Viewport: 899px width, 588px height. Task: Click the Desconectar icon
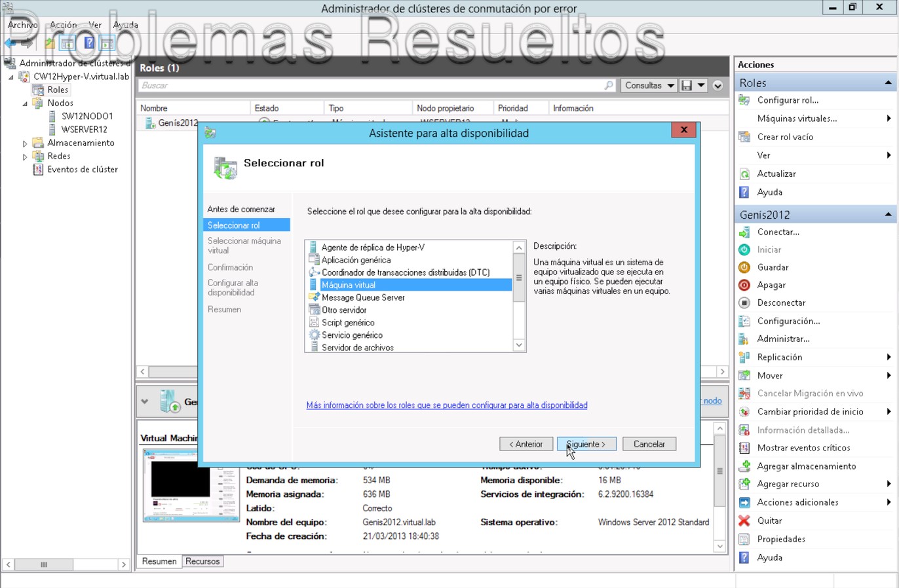[744, 303]
